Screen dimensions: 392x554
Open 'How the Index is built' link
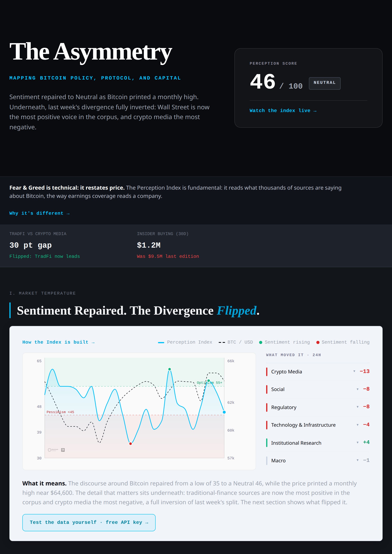point(58,342)
